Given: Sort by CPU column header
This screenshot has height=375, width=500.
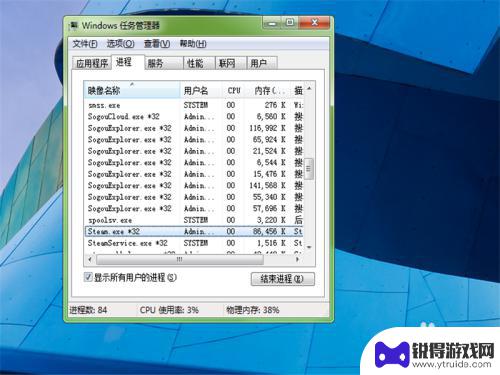Looking at the screenshot, I should pyautogui.click(x=234, y=90).
